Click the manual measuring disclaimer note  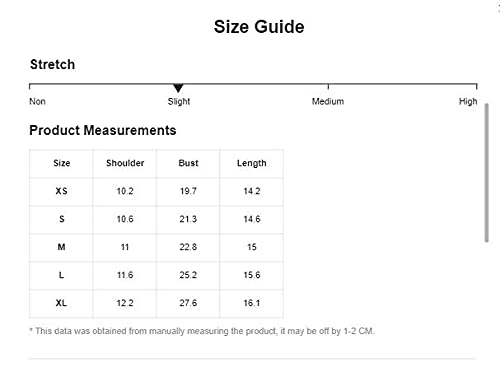pos(202,331)
